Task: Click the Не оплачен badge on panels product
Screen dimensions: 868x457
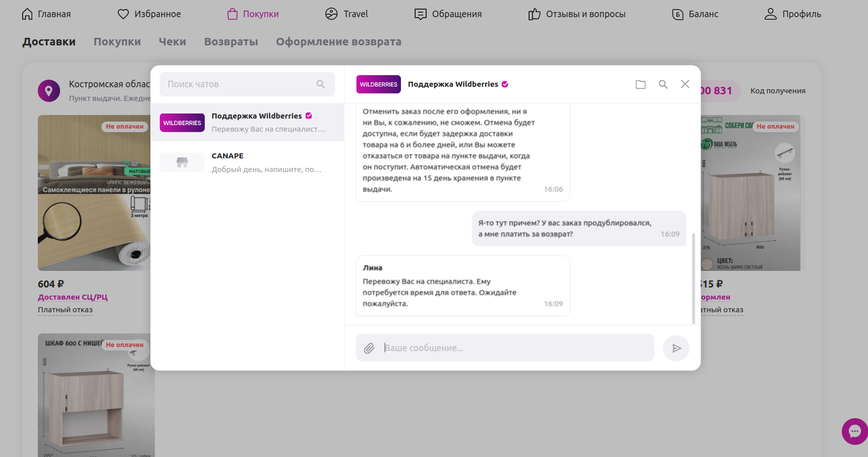Action: click(x=125, y=127)
